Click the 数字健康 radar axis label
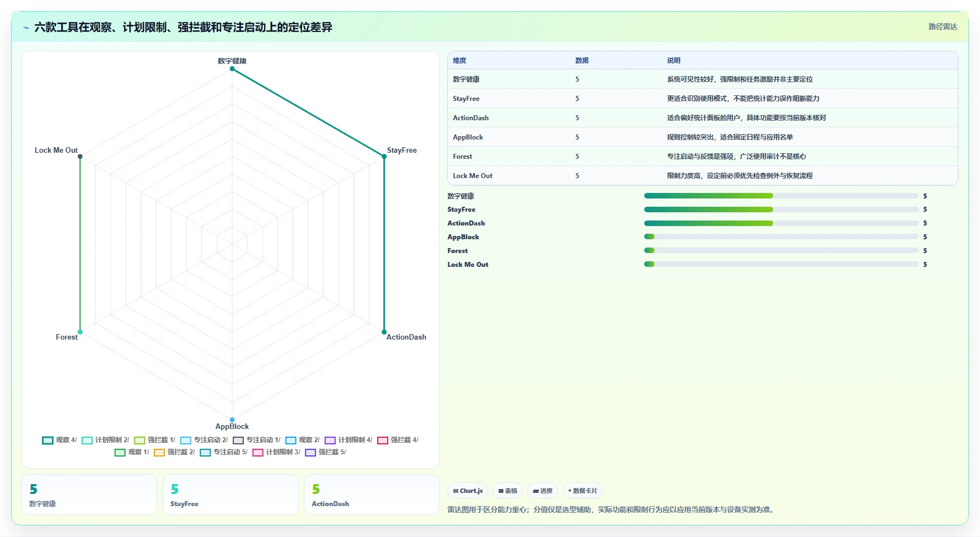 click(x=232, y=61)
